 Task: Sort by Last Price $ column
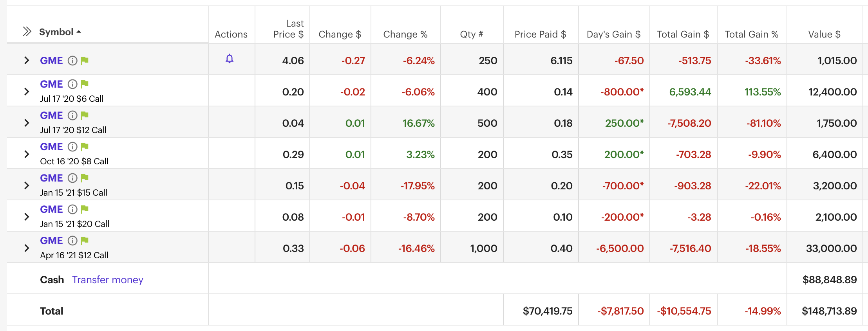click(x=288, y=29)
